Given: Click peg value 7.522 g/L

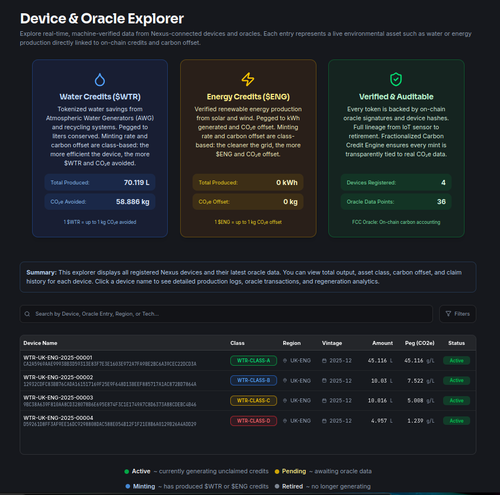Looking at the screenshot, I should tap(421, 381).
